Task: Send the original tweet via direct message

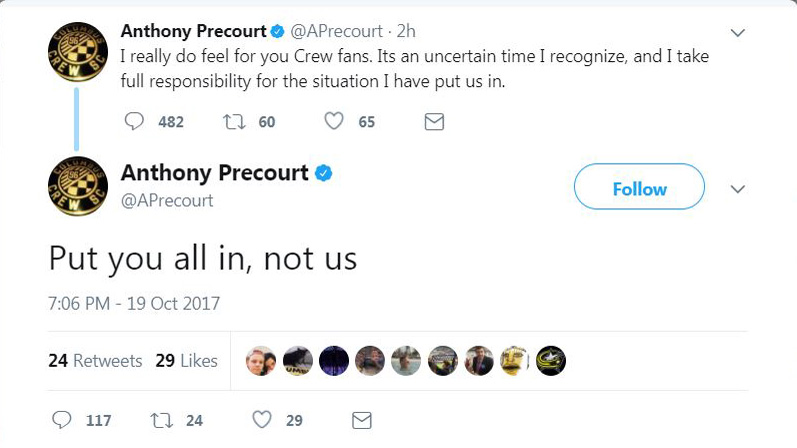Action: click(434, 121)
